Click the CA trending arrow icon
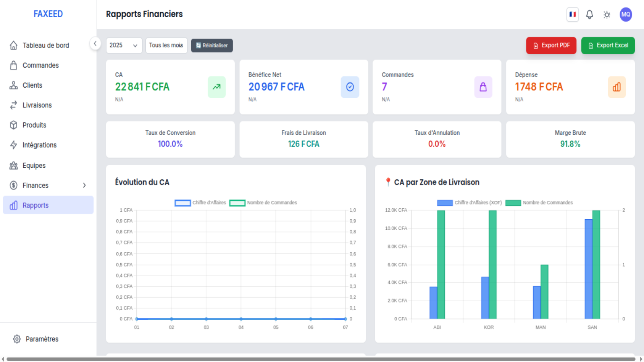Screen dimensions: 644x362 click(217, 87)
